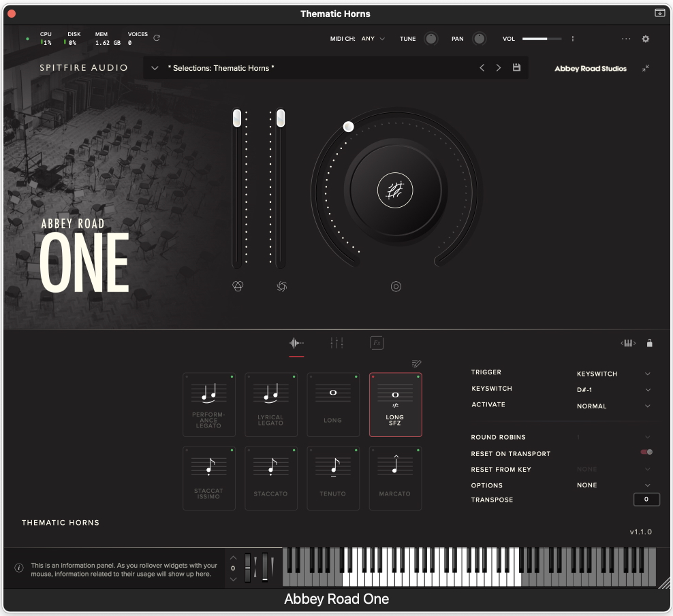The height and width of the screenshot is (616, 673).
Task: Go to the next preset arrow
Action: coord(499,68)
